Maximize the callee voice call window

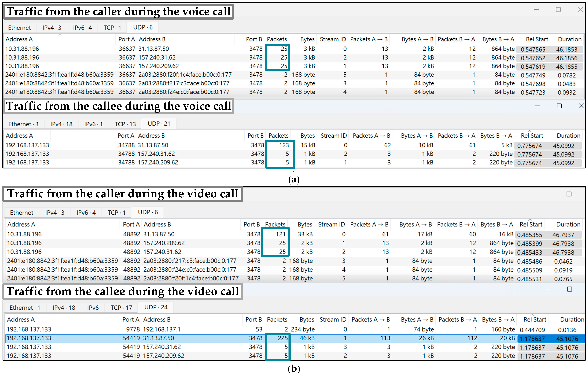559,106
